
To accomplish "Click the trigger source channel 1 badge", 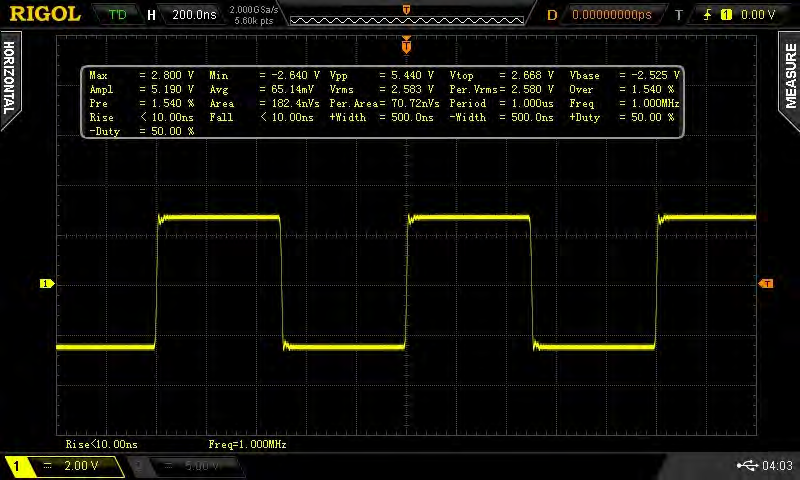I will coord(726,15).
